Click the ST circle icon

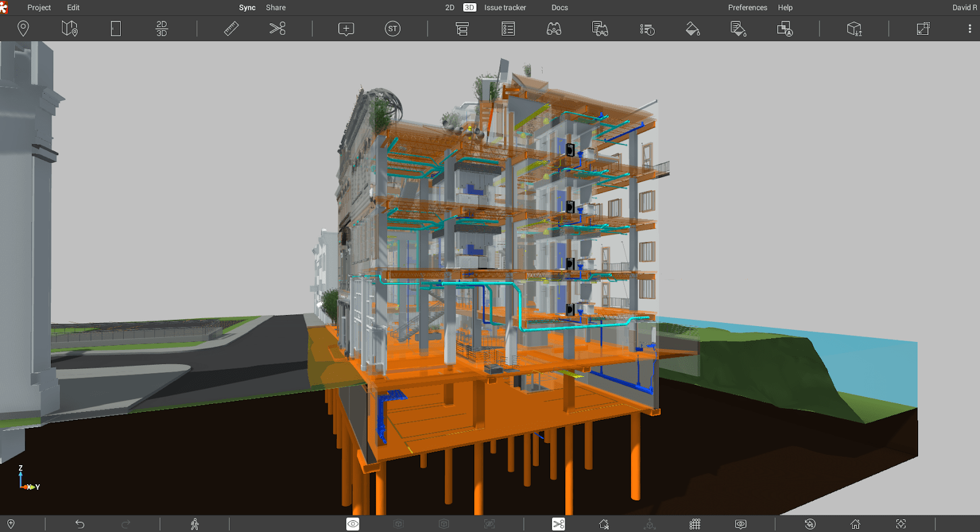click(x=393, y=28)
